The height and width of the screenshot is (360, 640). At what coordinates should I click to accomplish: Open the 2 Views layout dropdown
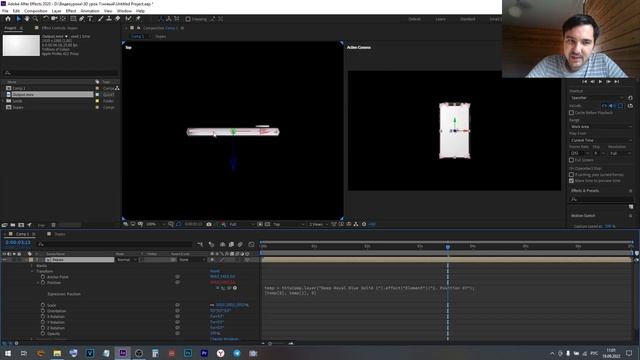pos(318,224)
